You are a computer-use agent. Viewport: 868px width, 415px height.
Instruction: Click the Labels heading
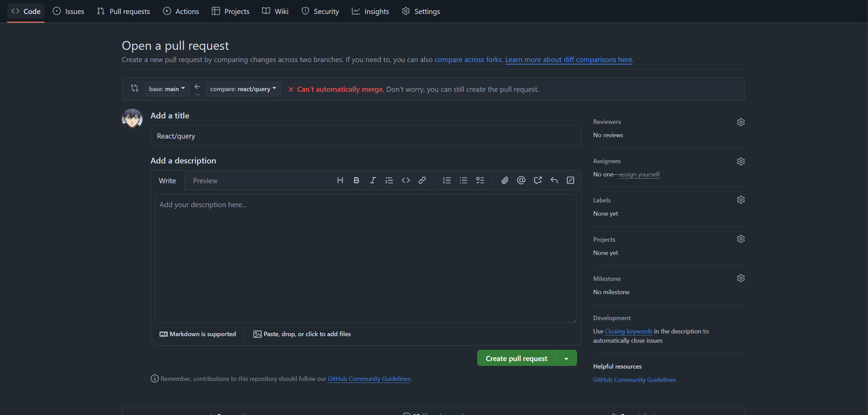602,200
